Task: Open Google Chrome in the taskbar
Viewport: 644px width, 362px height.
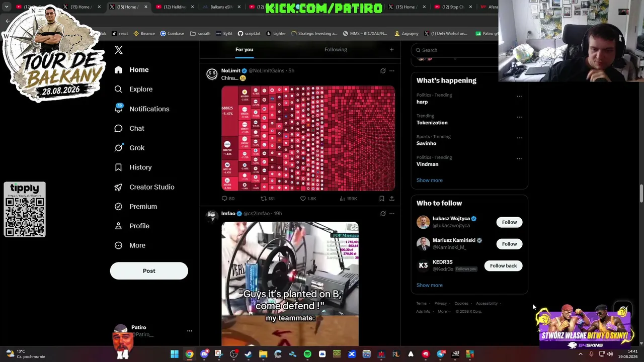Action: tap(189, 354)
